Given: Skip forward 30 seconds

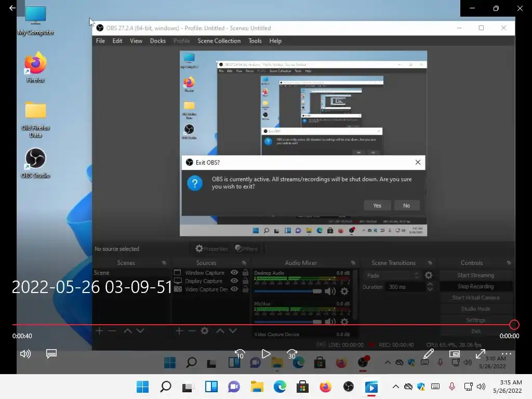Looking at the screenshot, I should coord(292,354).
